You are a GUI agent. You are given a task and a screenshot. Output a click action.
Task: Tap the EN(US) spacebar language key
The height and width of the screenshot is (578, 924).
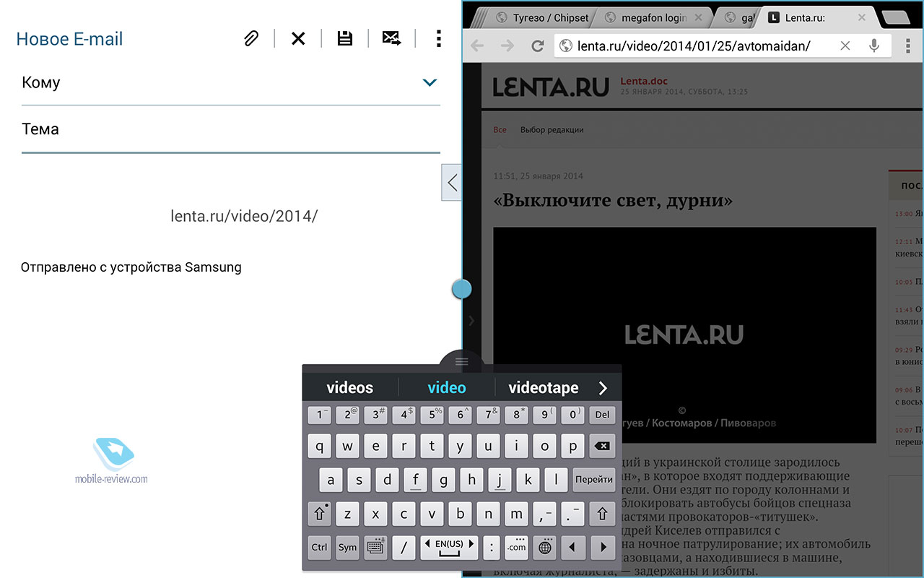tap(450, 547)
